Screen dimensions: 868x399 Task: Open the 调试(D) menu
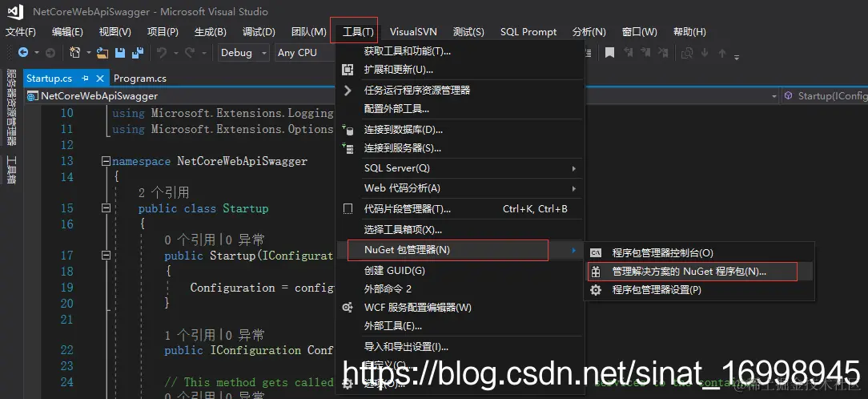(x=259, y=31)
